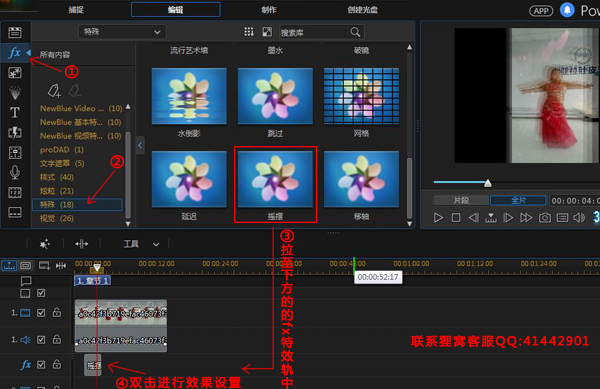Take a preview snapshot with camera icon
The image size is (600, 389).
tap(545, 218)
